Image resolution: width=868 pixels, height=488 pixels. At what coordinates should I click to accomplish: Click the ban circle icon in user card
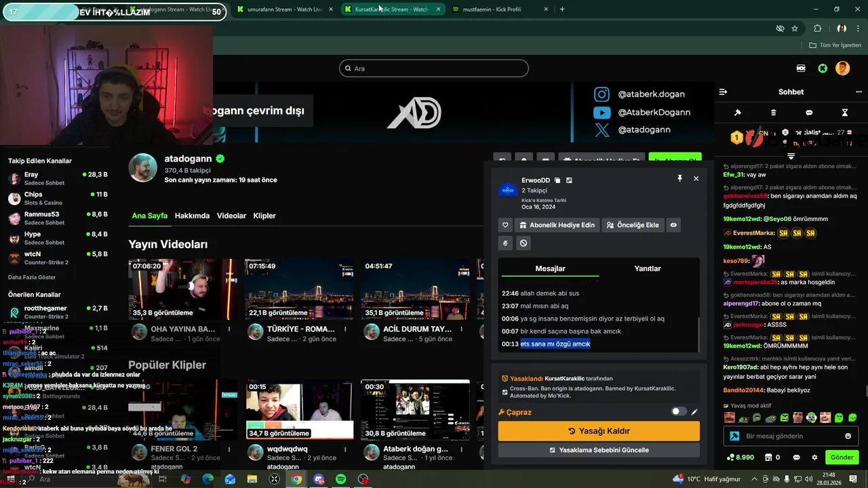[524, 243]
